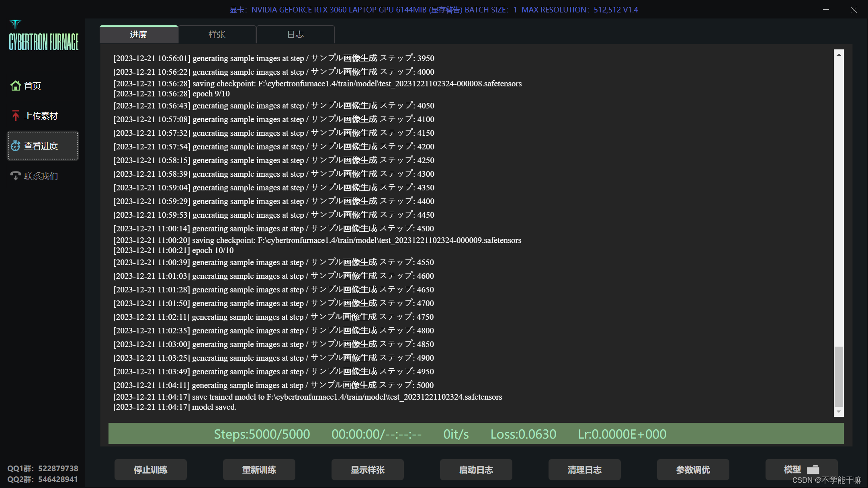This screenshot has width=868, height=488.
Task: Open 参数调优 settings
Action: tap(693, 470)
